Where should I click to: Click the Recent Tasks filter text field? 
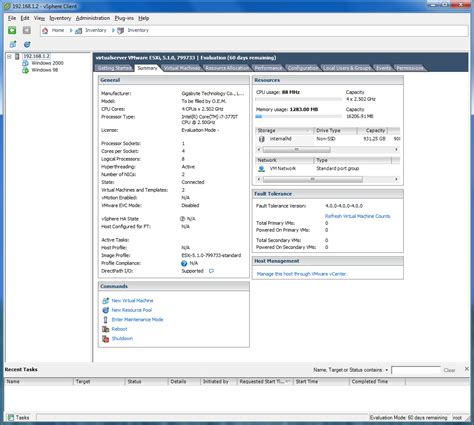(416, 370)
